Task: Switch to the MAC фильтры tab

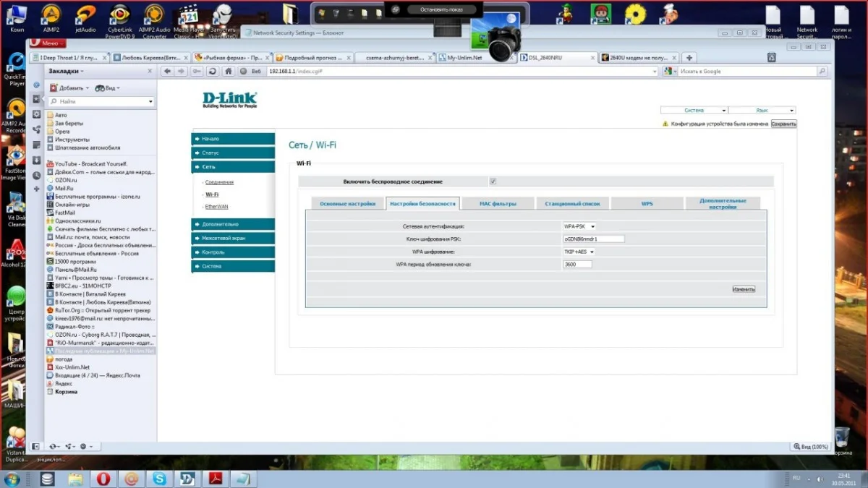Action: click(x=498, y=204)
